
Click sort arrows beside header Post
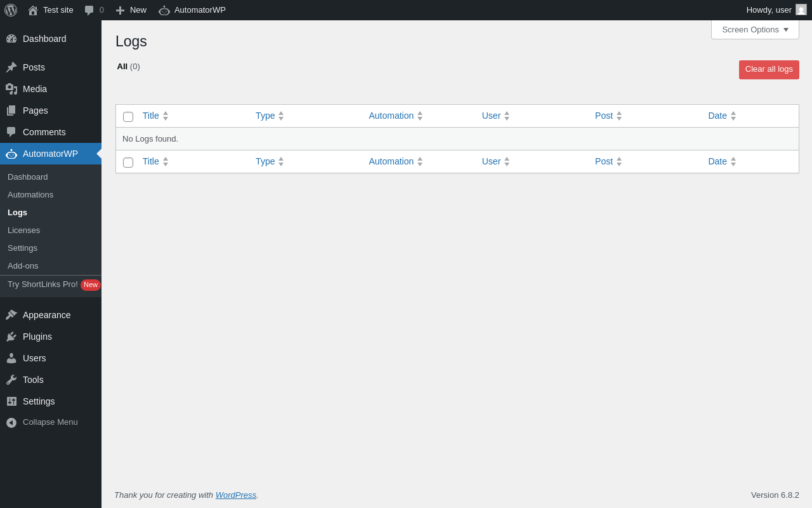coord(619,116)
